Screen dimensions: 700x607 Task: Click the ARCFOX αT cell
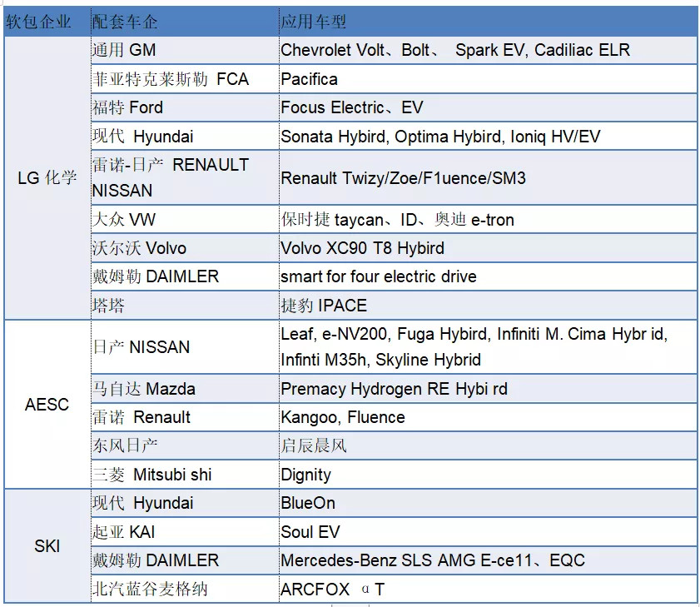[488, 590]
